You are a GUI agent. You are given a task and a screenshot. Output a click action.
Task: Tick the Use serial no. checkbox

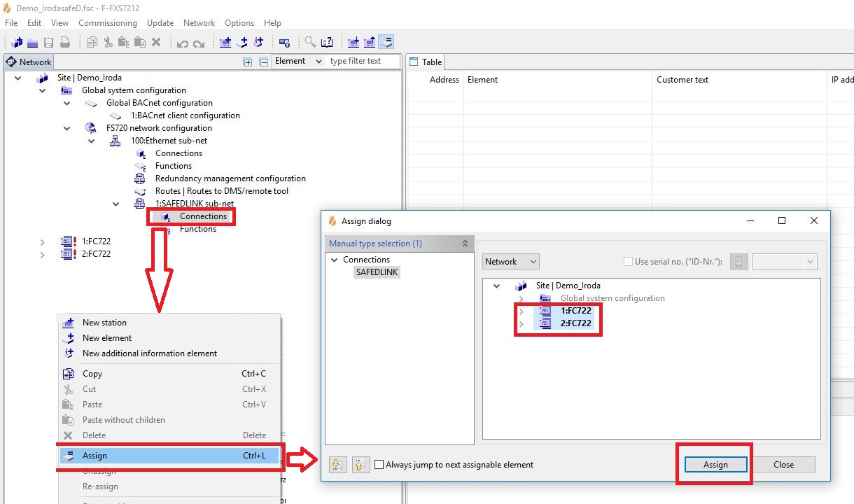(x=628, y=262)
